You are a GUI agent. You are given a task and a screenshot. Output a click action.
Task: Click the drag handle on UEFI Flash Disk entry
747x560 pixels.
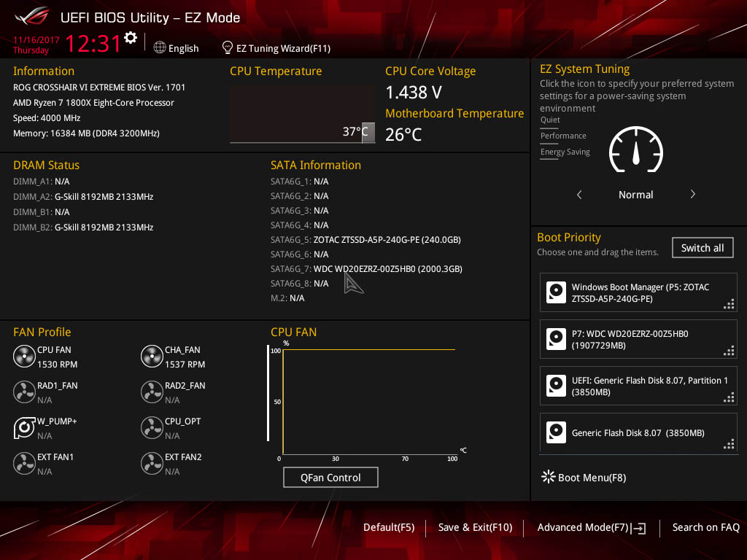click(x=729, y=397)
